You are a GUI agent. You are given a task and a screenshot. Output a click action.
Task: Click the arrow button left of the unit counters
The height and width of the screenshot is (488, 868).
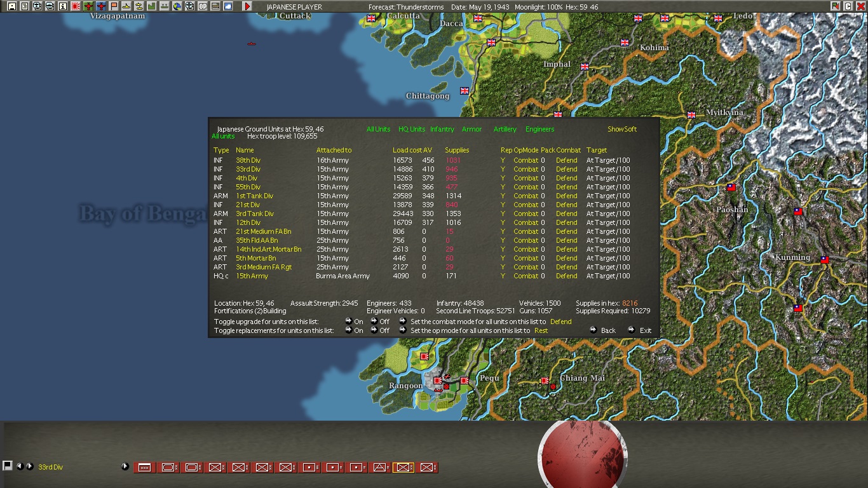125,466
